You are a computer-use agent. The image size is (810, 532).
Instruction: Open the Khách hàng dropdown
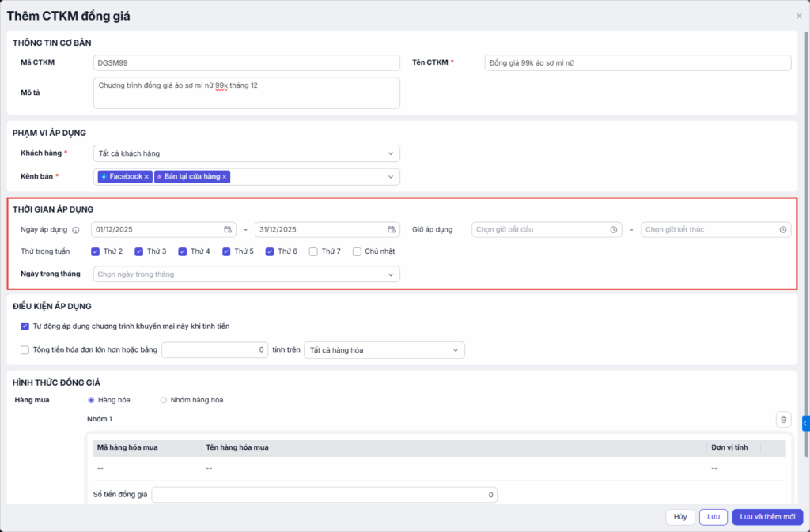[x=246, y=153]
